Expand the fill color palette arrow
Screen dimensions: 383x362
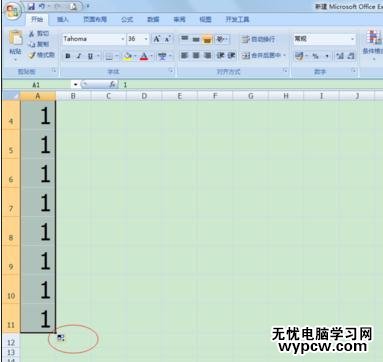click(x=135, y=56)
